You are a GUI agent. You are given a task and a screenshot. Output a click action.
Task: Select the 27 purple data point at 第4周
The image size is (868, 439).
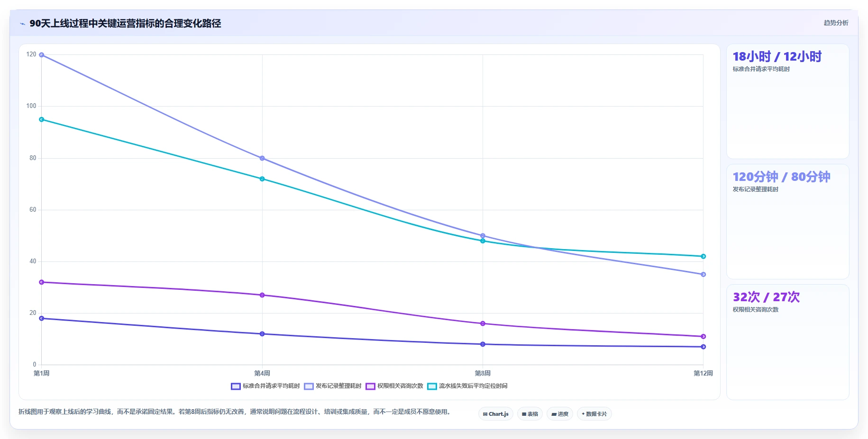click(x=262, y=295)
